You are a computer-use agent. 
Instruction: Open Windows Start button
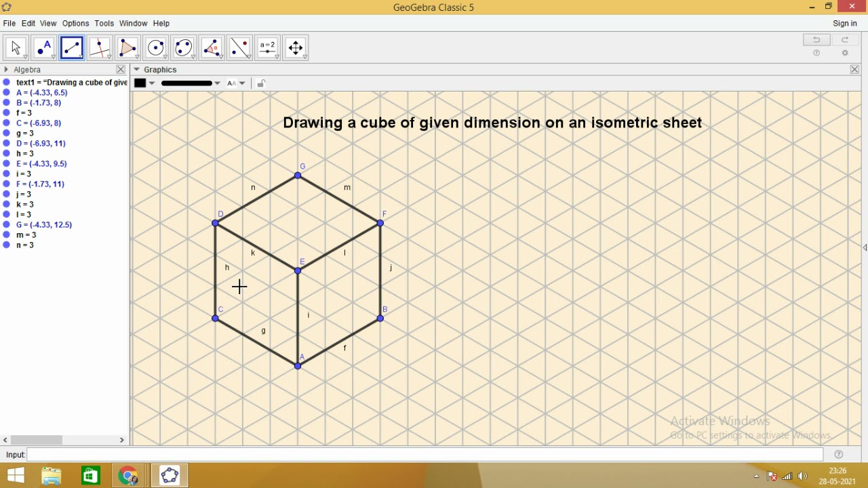click(16, 476)
